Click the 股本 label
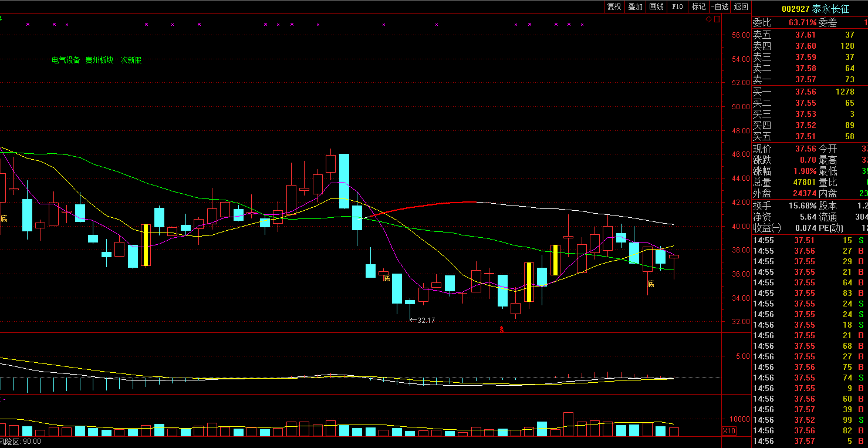 click(x=828, y=206)
